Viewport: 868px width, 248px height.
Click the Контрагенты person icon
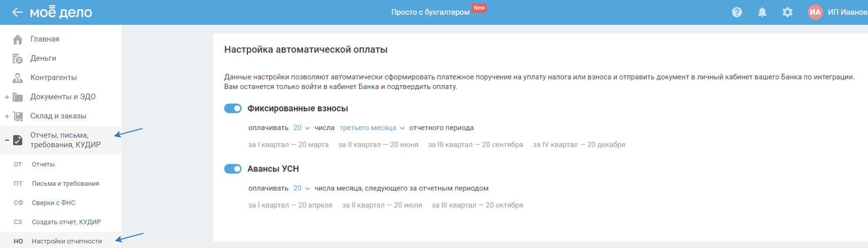[18, 77]
